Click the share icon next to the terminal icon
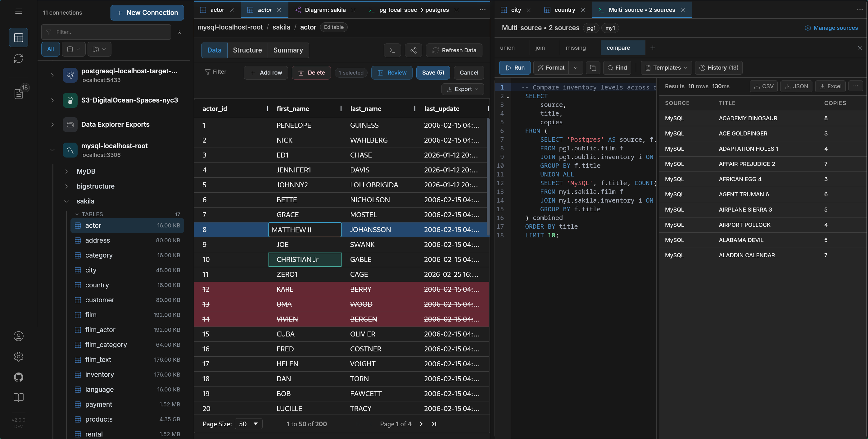 (x=413, y=50)
